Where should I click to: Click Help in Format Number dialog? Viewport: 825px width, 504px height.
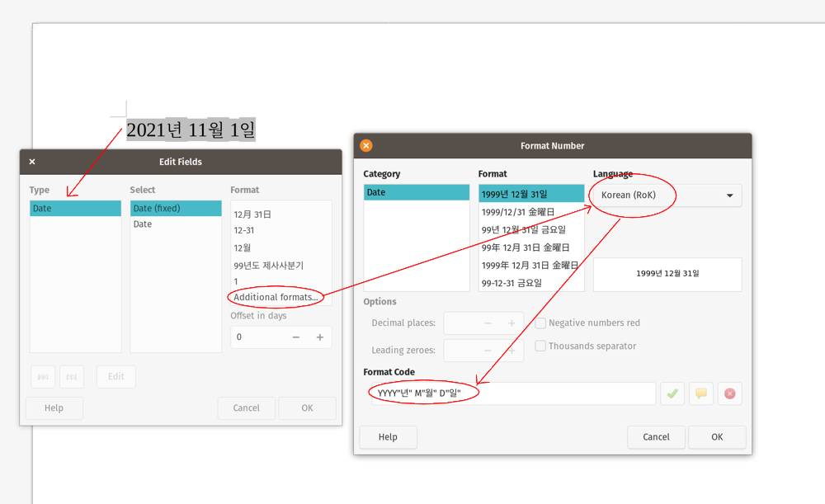coord(388,437)
